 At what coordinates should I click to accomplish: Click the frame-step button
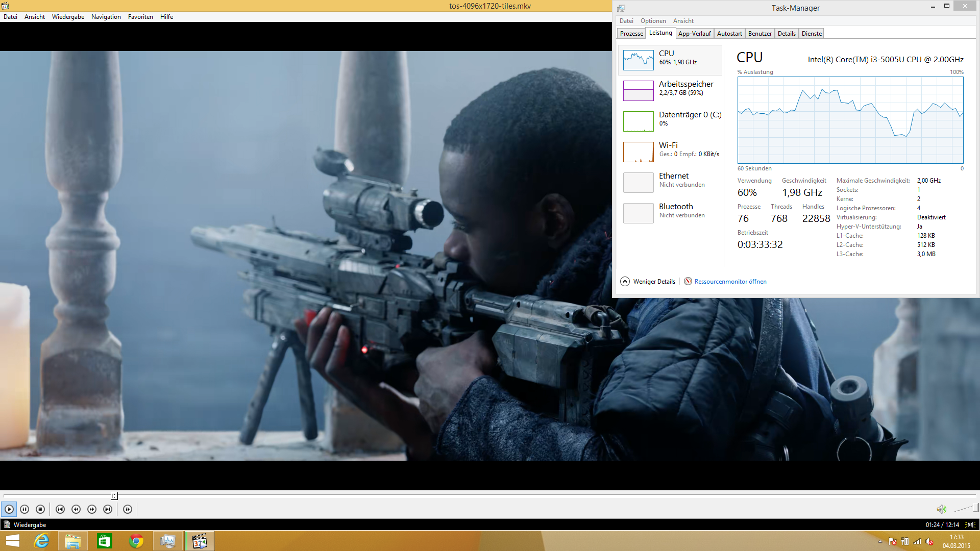[x=128, y=509]
